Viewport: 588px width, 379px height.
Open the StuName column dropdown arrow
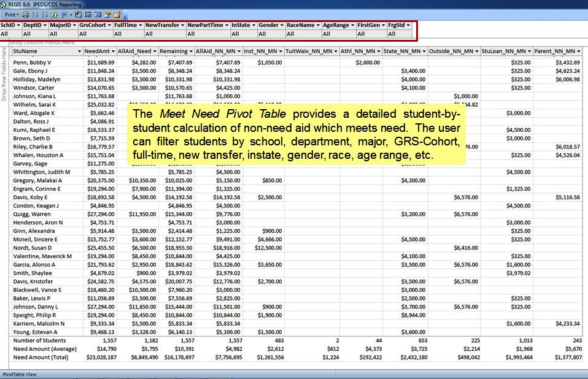80,51
